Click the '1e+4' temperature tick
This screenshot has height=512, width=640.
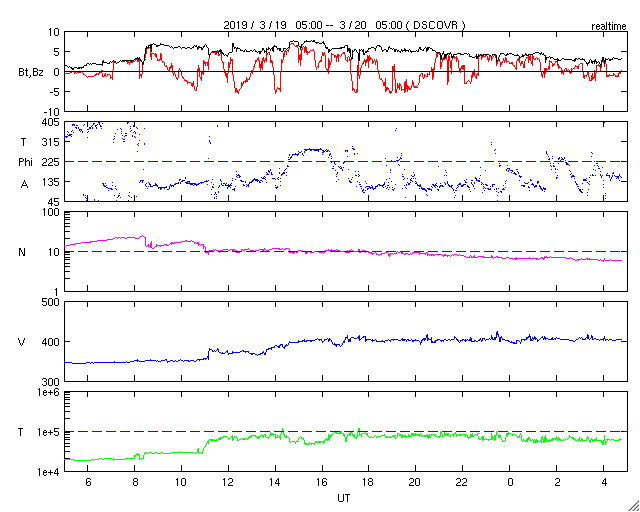(x=49, y=472)
